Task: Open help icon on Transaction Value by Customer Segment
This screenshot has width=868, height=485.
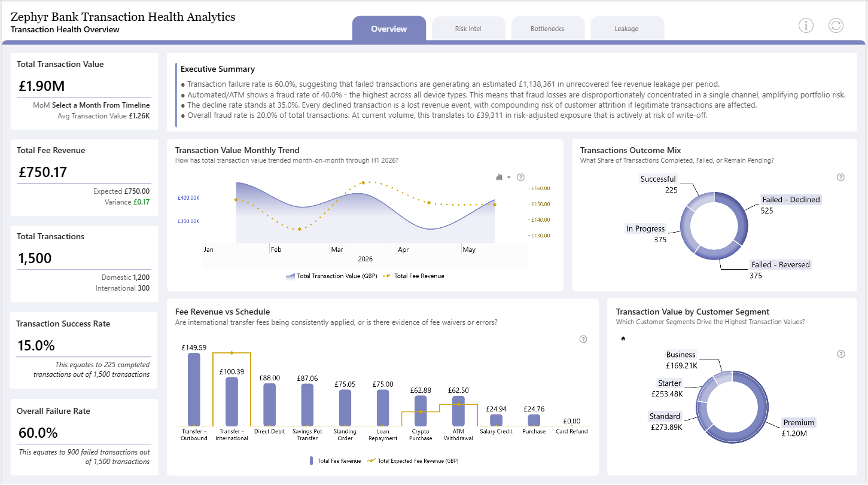Action: (841, 354)
